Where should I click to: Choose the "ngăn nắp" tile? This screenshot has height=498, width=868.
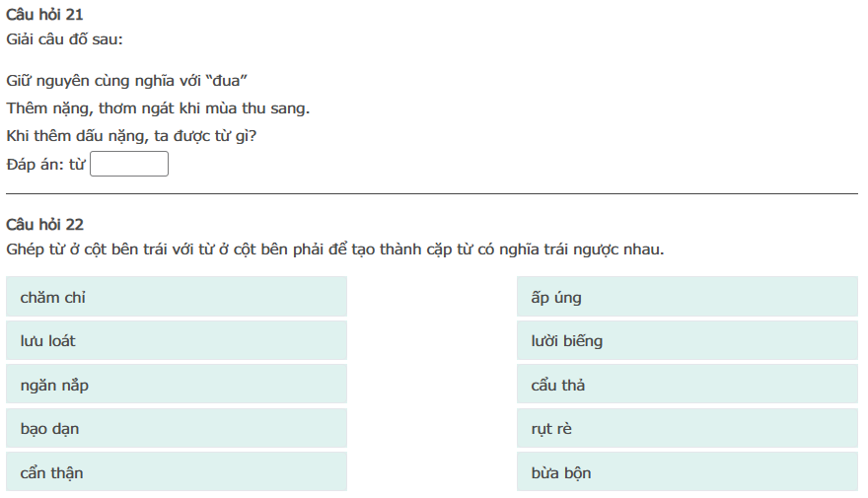pyautogui.click(x=177, y=385)
